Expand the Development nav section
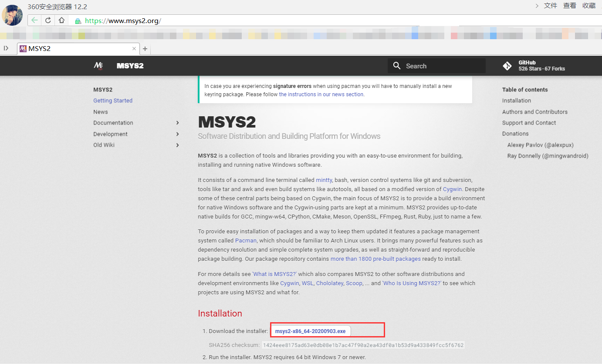The height and width of the screenshot is (364, 602). click(177, 134)
